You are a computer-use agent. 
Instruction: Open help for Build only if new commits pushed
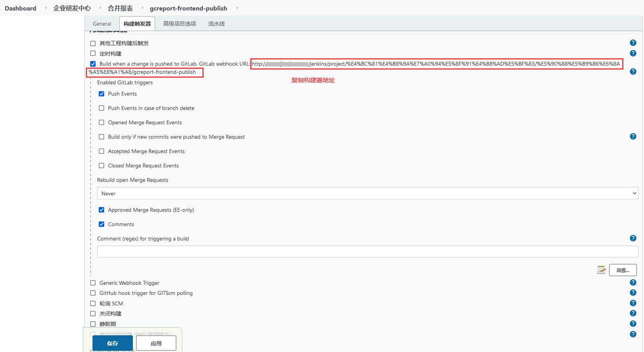point(633,136)
